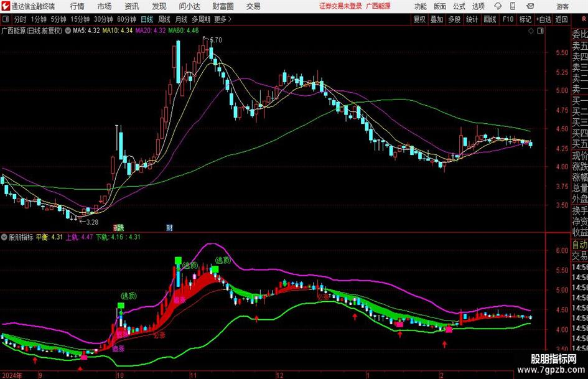The image size is (588, 379).
Task: Open the 行情 menu
Action: [x=77, y=6]
